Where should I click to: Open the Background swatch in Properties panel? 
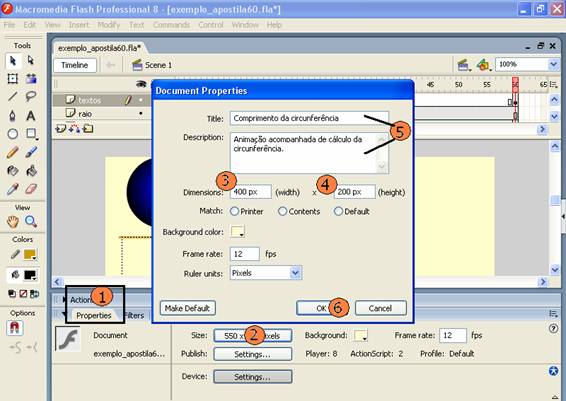coord(360,335)
